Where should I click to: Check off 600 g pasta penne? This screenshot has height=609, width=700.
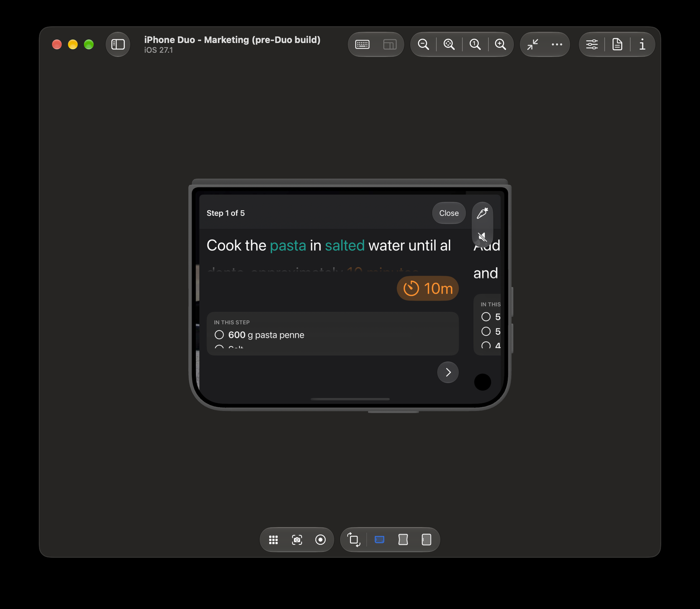click(x=219, y=335)
